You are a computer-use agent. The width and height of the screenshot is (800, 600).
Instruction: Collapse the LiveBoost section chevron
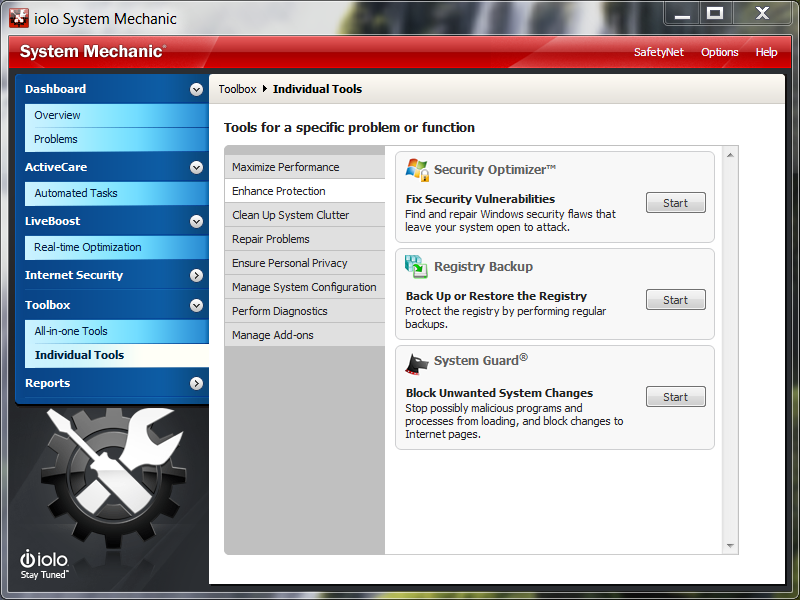(x=196, y=221)
